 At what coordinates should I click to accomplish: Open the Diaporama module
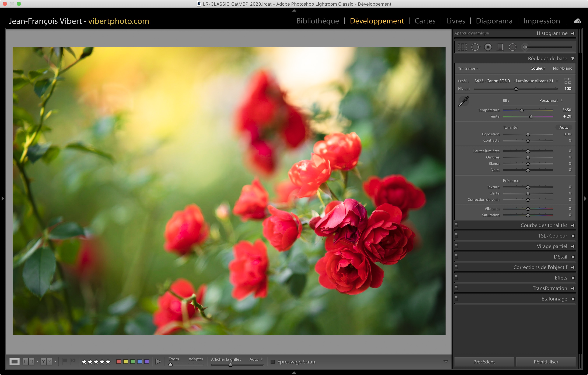[494, 21]
